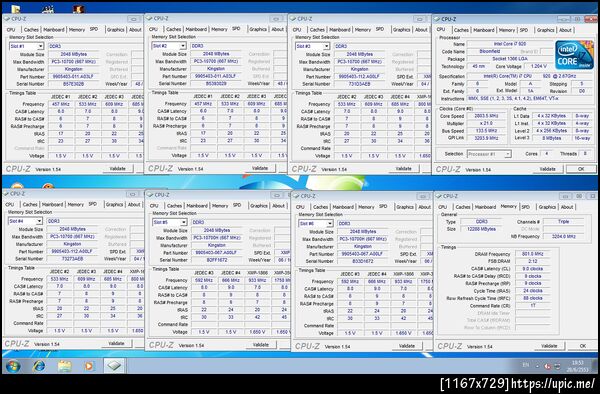Open Memory tab in Slot #3 window
Screen dimensions: 600x394
[363, 29]
